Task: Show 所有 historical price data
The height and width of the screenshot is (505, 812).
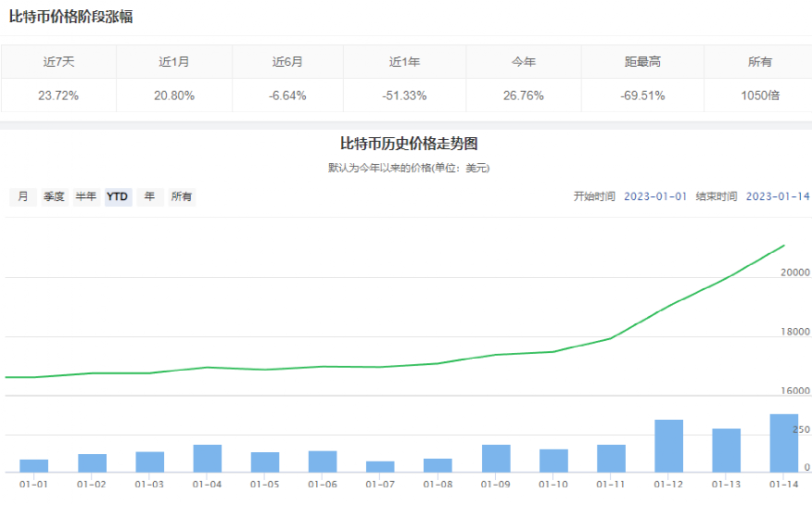Action: point(182,196)
